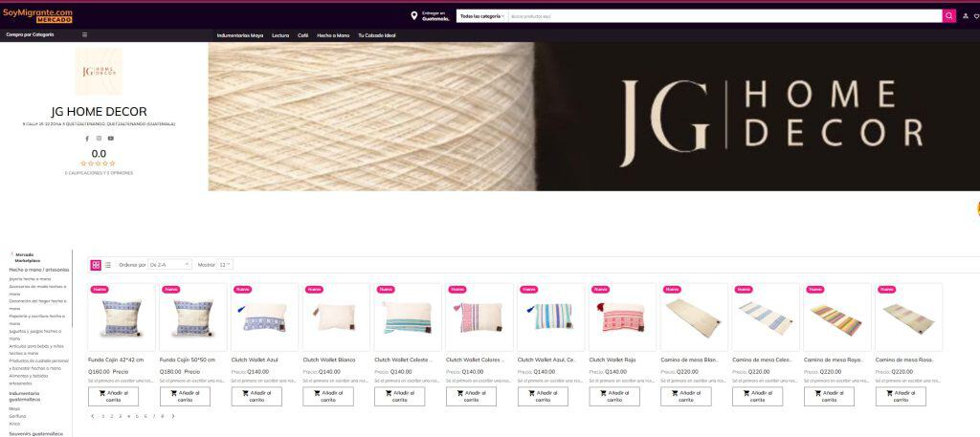Add Camino de mesa Rayado to cart
Screen dimensions: 980x437
click(x=829, y=397)
